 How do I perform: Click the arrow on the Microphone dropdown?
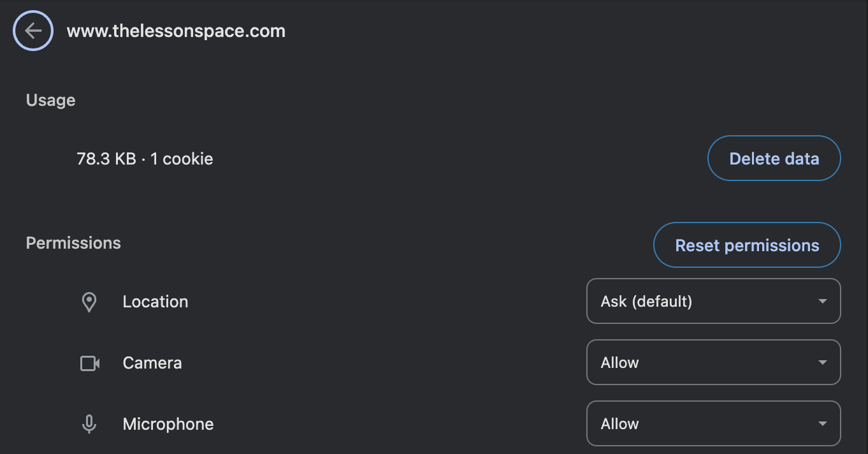(822, 423)
